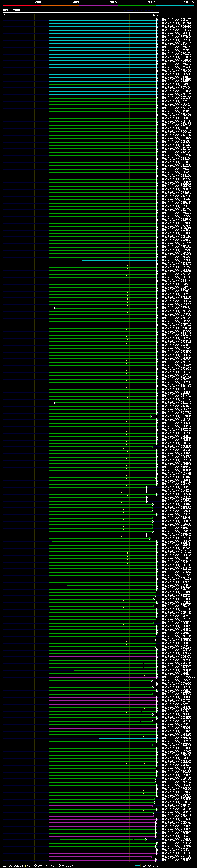
Task: Select hit UniRef100_Q9M3Z5
Action: pyautogui.click(x=177, y=20)
